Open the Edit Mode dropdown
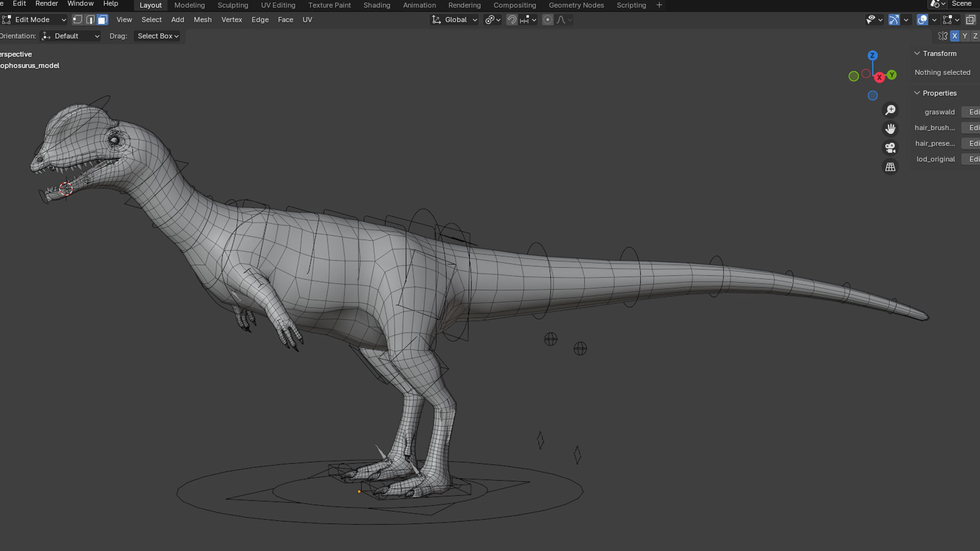 click(x=34, y=20)
